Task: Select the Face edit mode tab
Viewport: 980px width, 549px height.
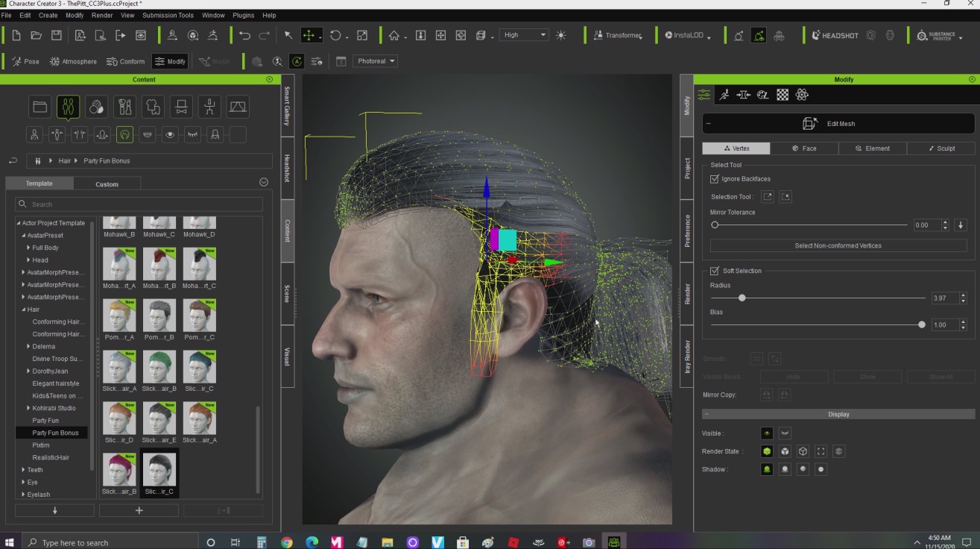Action: (x=804, y=148)
